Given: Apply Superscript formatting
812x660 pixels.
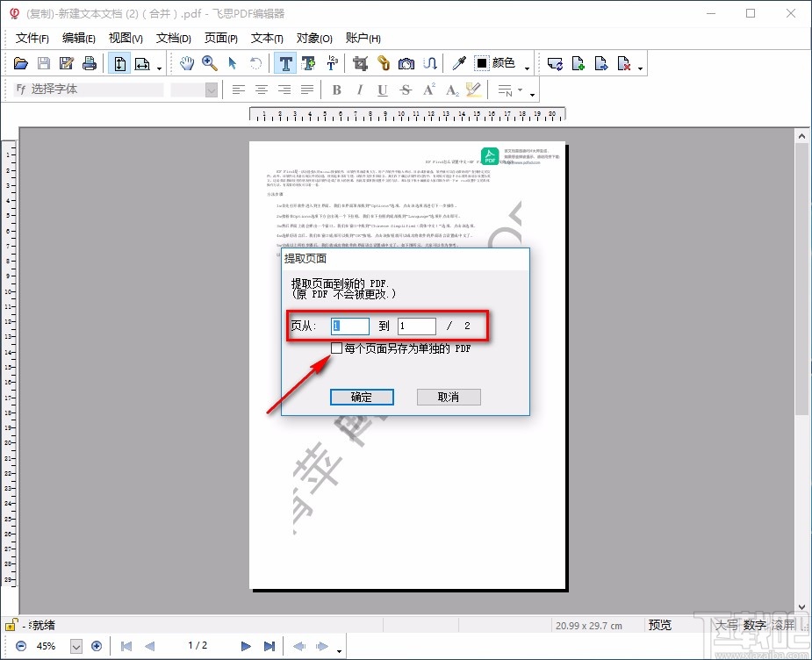Looking at the screenshot, I should click(x=428, y=90).
